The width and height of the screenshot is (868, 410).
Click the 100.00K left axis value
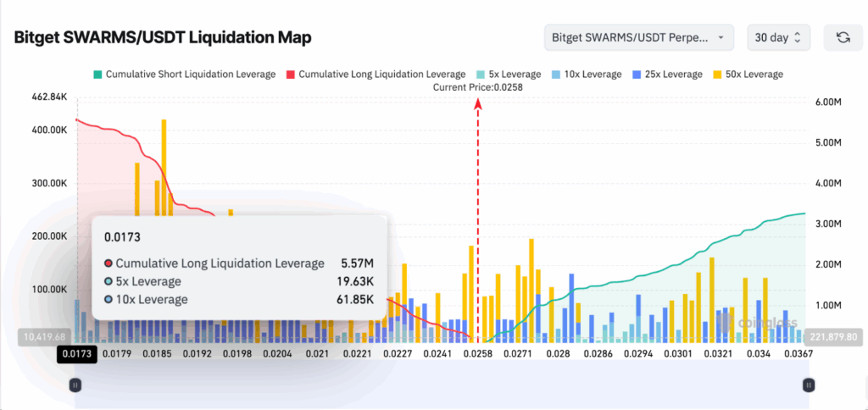tap(50, 290)
